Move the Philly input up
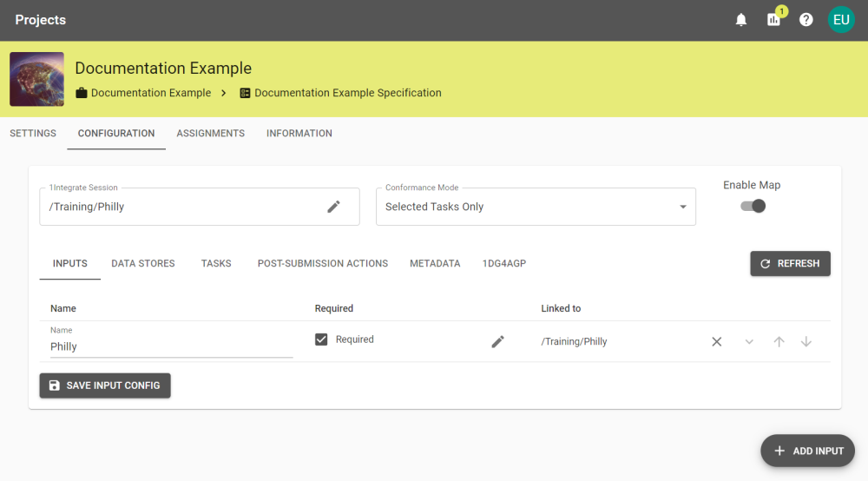Screen dimensions: 868x481 779,341
